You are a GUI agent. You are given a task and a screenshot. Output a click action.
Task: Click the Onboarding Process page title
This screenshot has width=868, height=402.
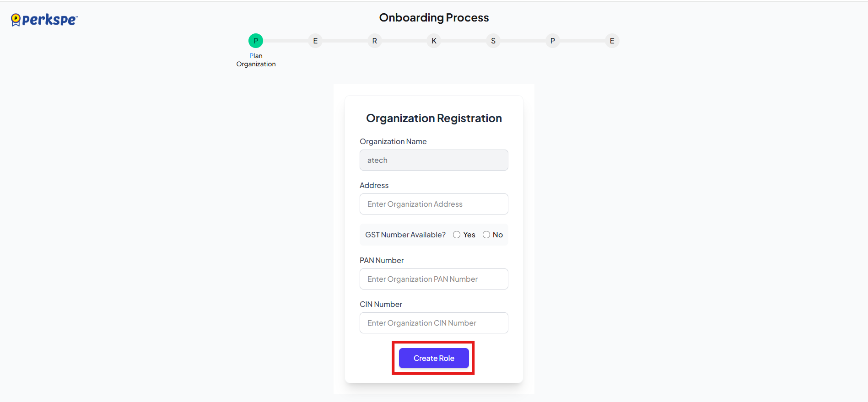coord(434,18)
